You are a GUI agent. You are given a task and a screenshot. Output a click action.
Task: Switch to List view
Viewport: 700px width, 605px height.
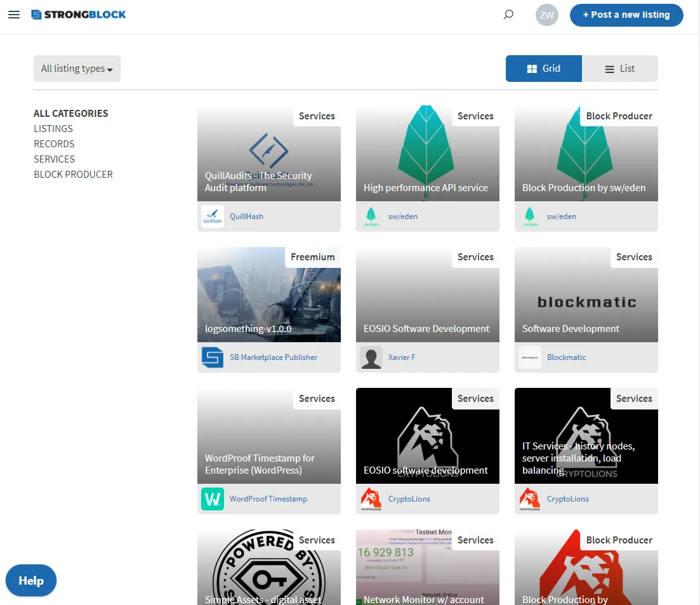click(619, 69)
